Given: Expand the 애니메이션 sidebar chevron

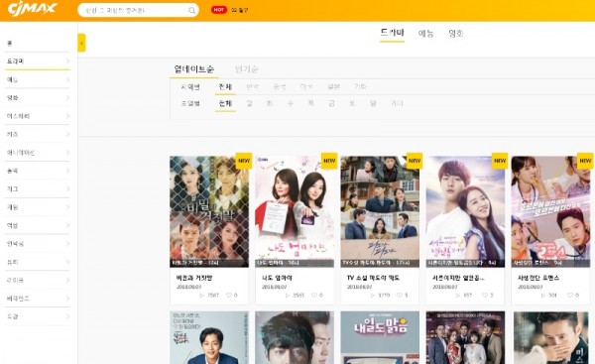Looking at the screenshot, I should (67, 153).
